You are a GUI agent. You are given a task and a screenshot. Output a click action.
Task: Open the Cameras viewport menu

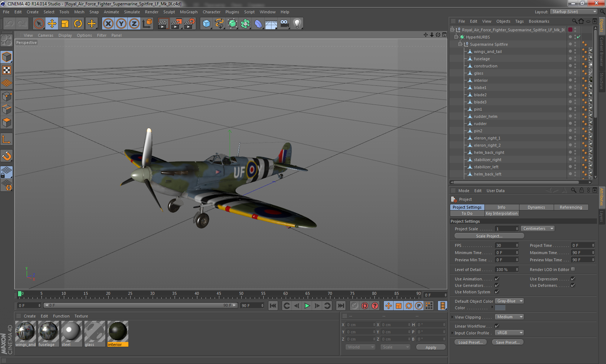(45, 35)
